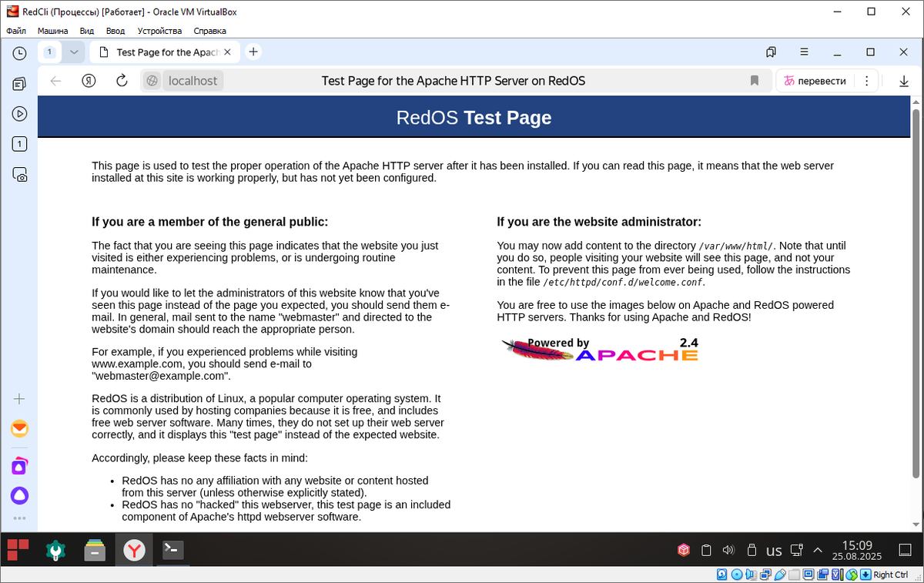The width and height of the screenshot is (924, 583).
Task: Expand hidden tray icons chevron
Action: click(818, 550)
